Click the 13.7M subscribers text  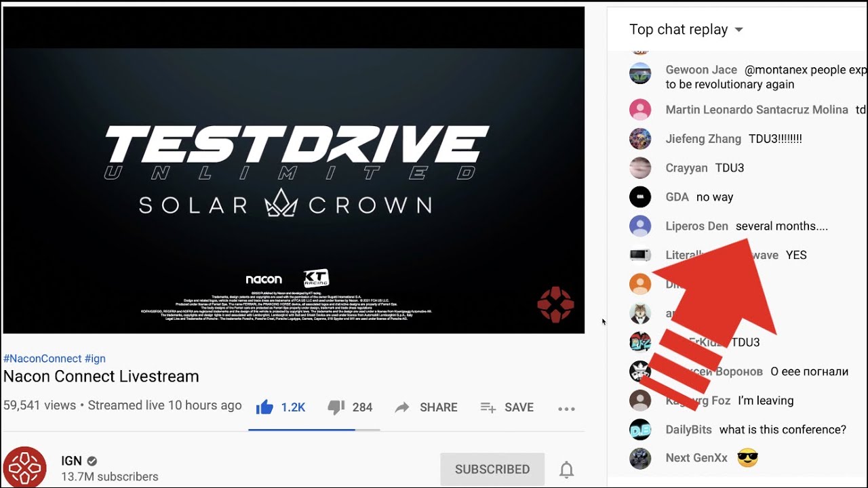pyautogui.click(x=110, y=476)
